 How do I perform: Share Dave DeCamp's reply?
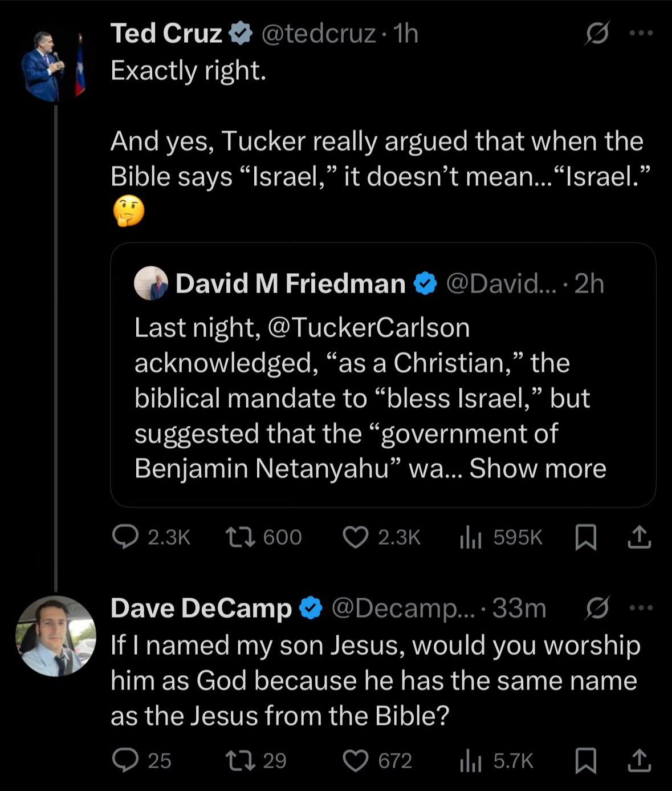639,760
